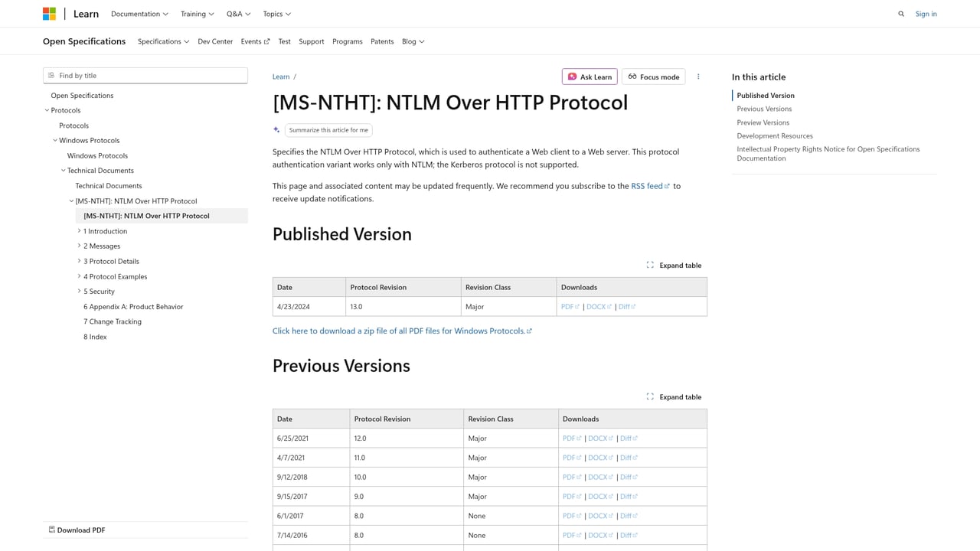The width and height of the screenshot is (980, 551).
Task: Open the Topics dropdown
Action: coord(276,14)
